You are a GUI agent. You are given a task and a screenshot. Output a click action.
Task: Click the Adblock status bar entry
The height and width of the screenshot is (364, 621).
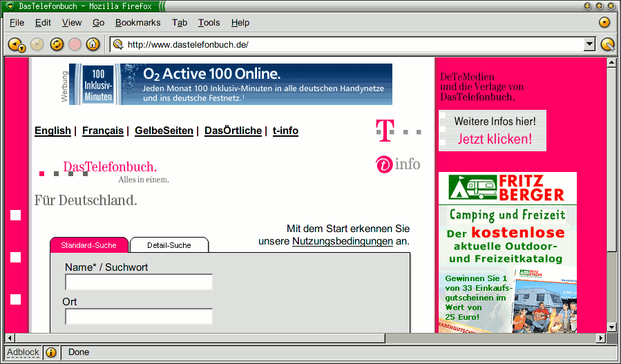[23, 352]
